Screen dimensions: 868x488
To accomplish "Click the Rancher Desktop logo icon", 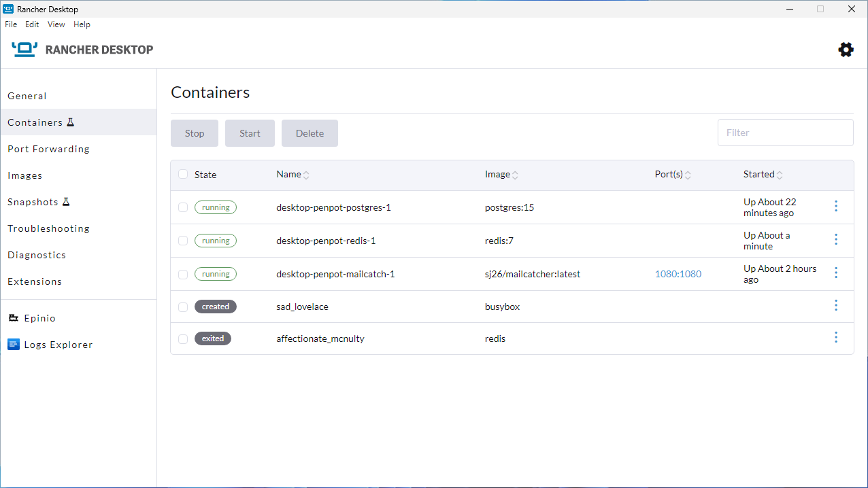I will pos(24,49).
